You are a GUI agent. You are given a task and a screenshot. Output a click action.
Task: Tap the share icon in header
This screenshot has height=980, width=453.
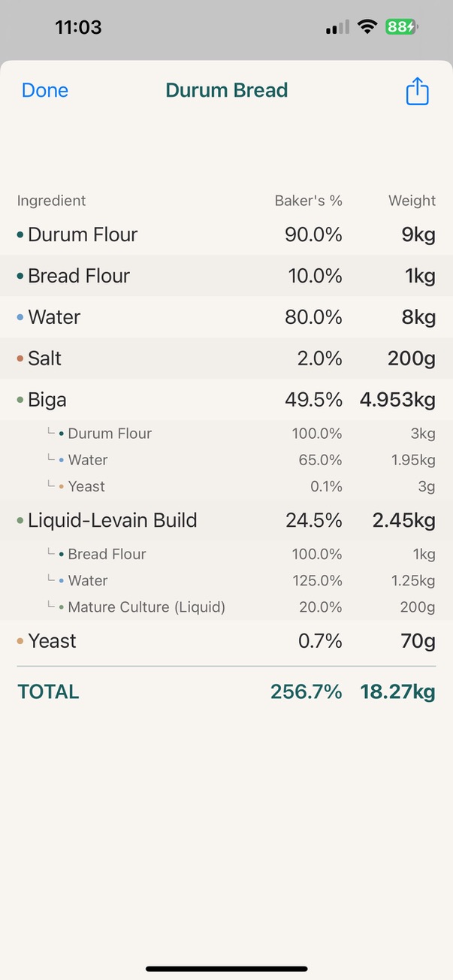[x=417, y=92]
